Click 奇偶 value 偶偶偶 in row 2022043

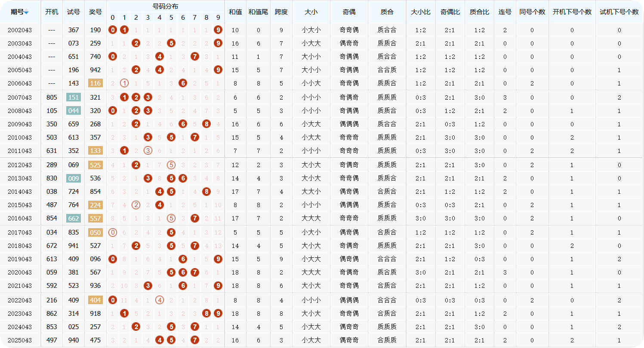click(x=349, y=300)
